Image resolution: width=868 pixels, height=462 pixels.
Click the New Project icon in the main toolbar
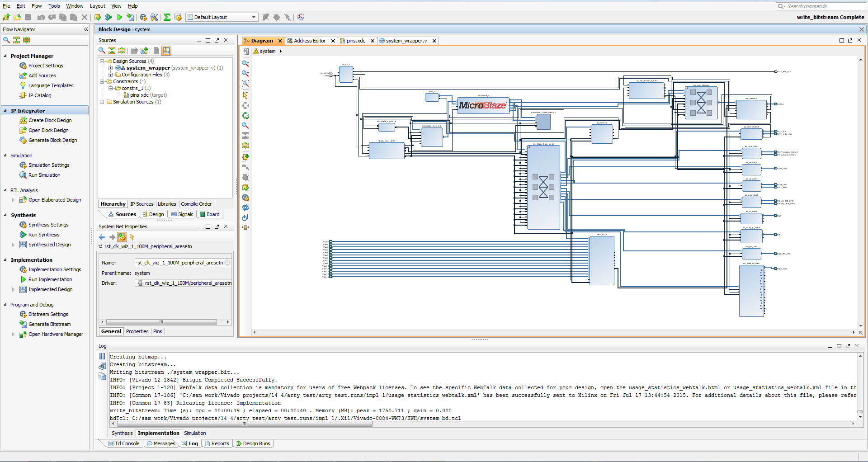click(x=6, y=17)
